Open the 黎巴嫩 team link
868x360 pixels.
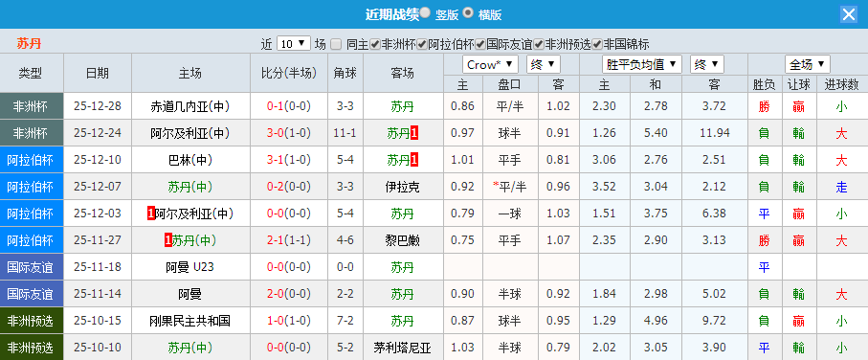pos(403,240)
